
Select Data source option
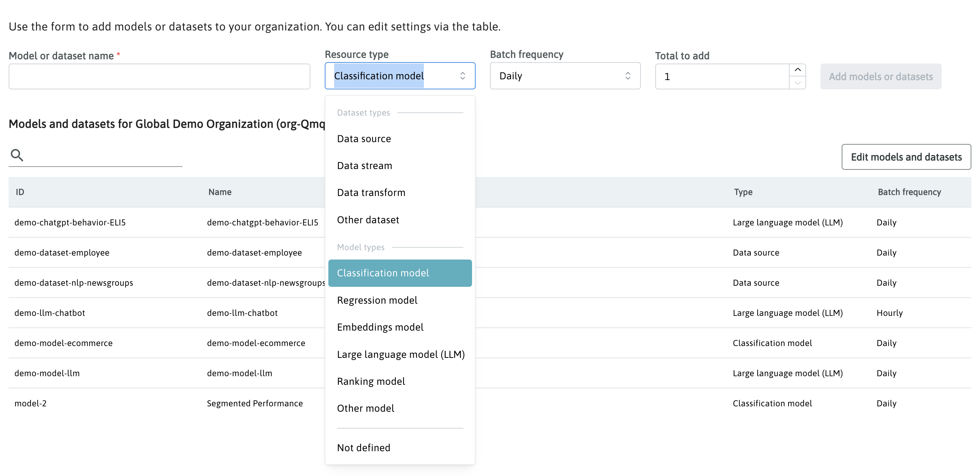[x=364, y=139]
